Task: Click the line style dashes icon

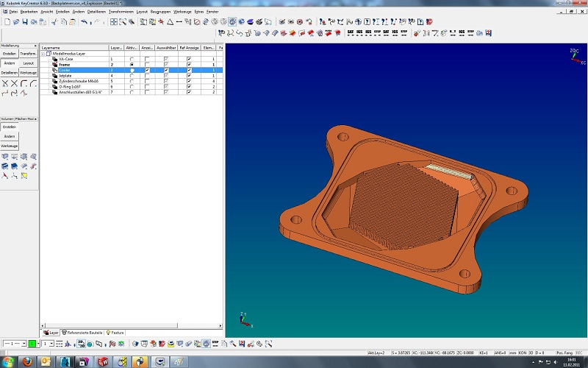Action: 60,344
